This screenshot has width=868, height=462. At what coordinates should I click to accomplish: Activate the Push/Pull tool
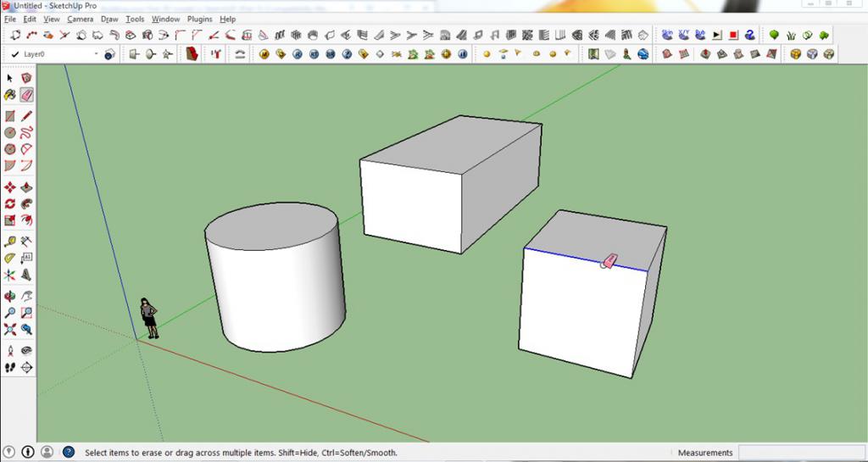[26, 187]
